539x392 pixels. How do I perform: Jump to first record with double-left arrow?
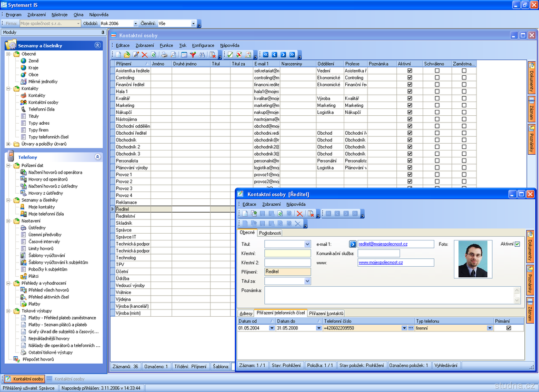pyautogui.click(x=266, y=55)
